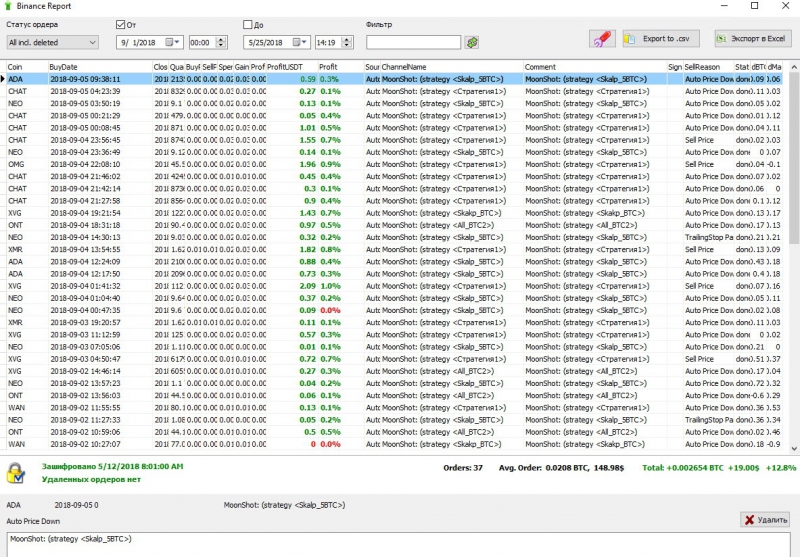Click the 'Экспорт в Excel' button
Screen dimensions: 800x557
(753, 39)
